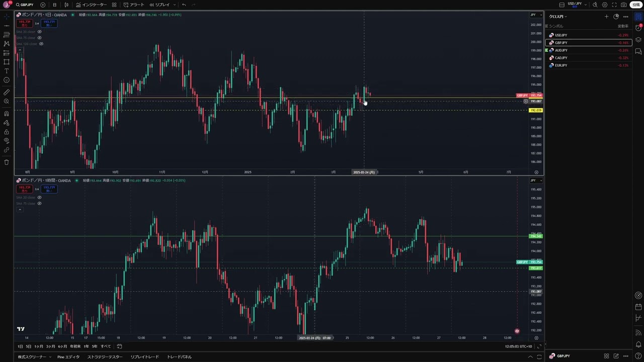
Task: Take chart snapshot with camera icon
Action: [x=624, y=5]
